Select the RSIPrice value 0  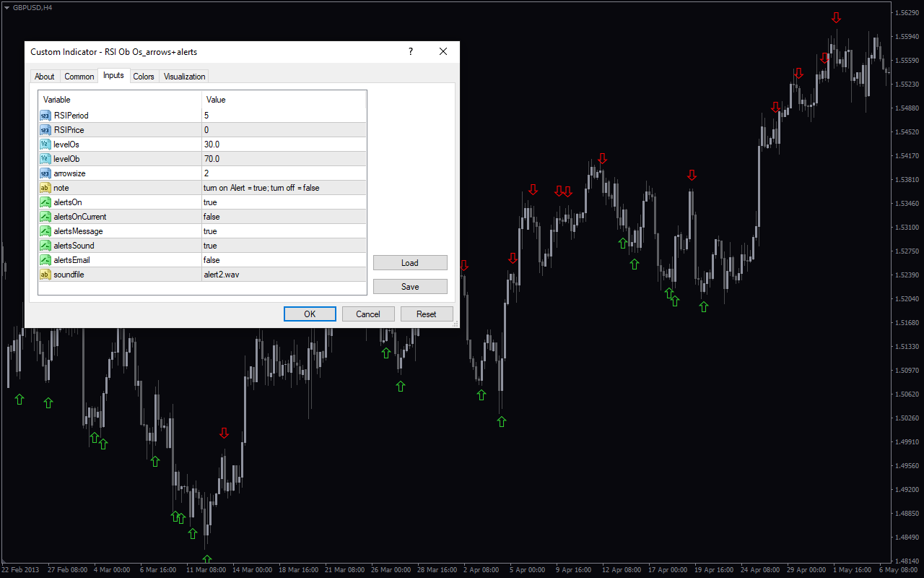pyautogui.click(x=284, y=130)
